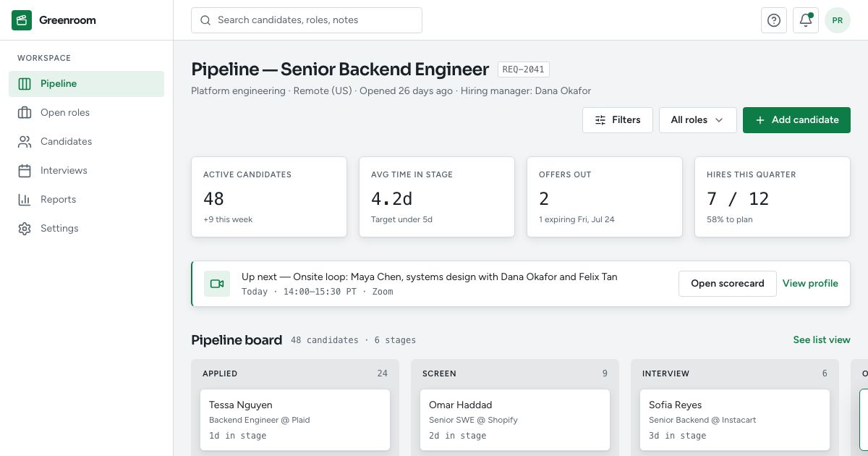The height and width of the screenshot is (456, 868).
Task: Expand the All roles dropdown
Action: point(697,120)
